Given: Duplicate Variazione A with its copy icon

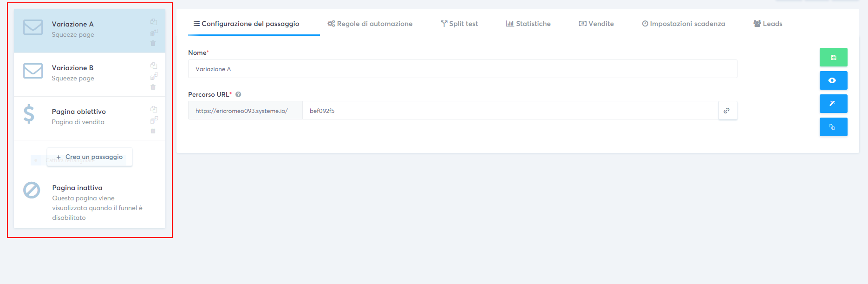Looking at the screenshot, I should 154,22.
